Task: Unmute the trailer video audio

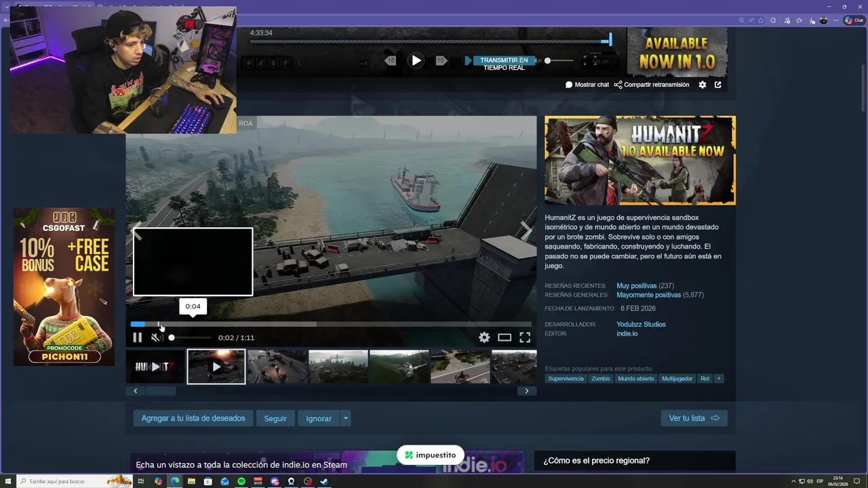Action: coord(157,338)
